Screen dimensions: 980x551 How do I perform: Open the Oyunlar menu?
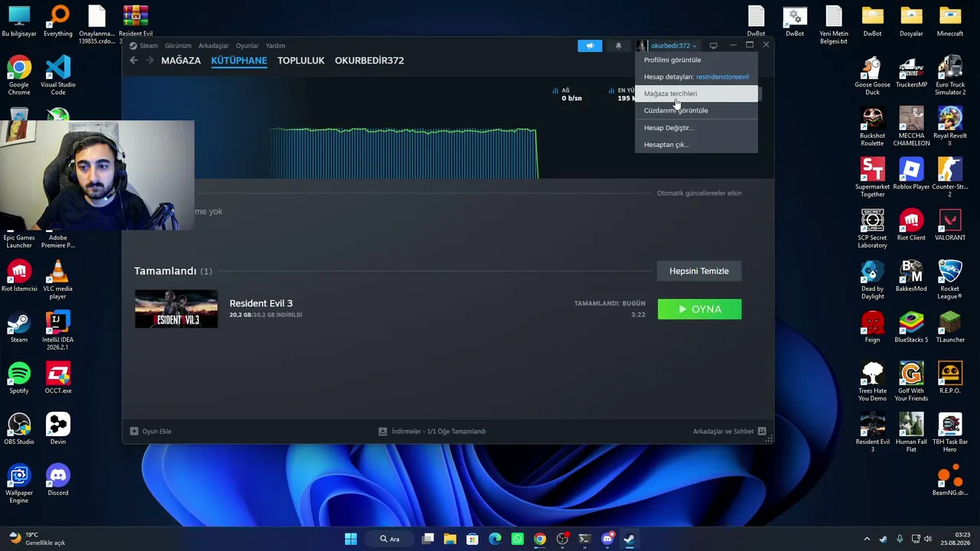pos(247,46)
